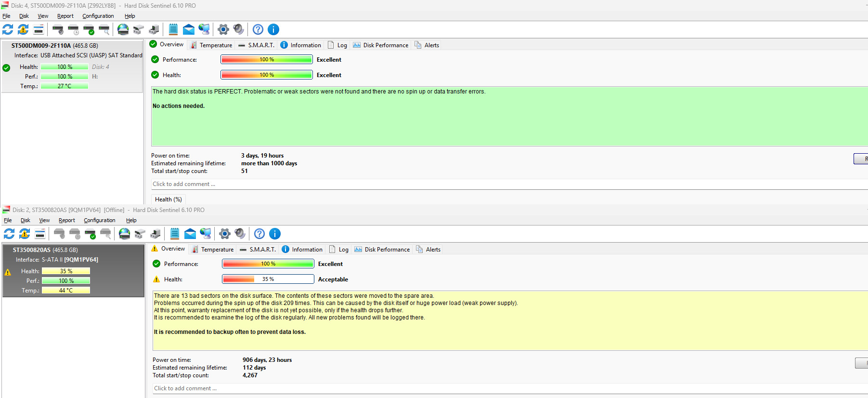
Task: Open Disk menu in ST500DM009 window
Action: 24,16
